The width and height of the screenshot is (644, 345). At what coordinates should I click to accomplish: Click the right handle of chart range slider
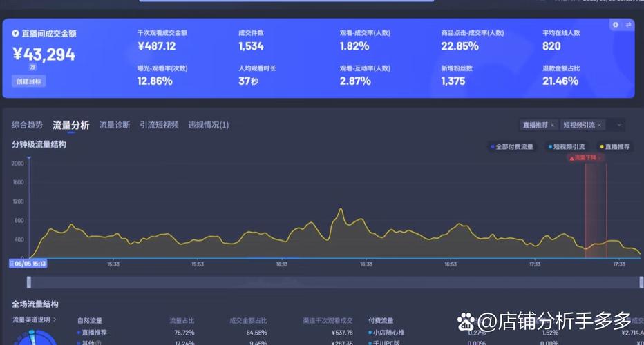pos(641,282)
